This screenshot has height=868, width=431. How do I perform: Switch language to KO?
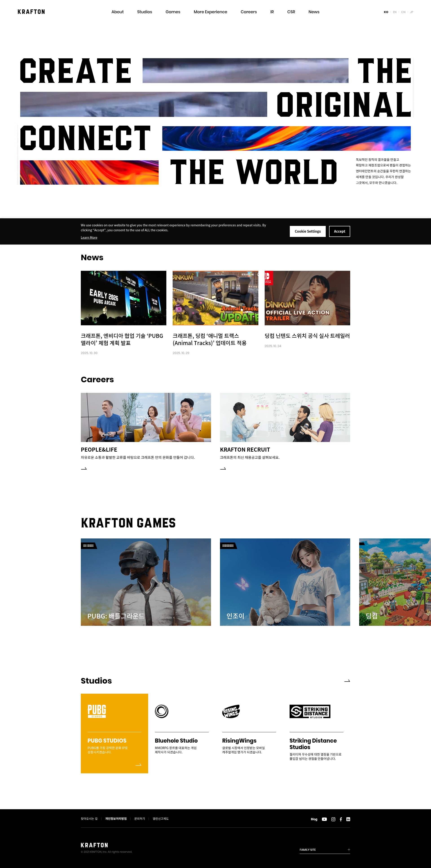coord(386,12)
